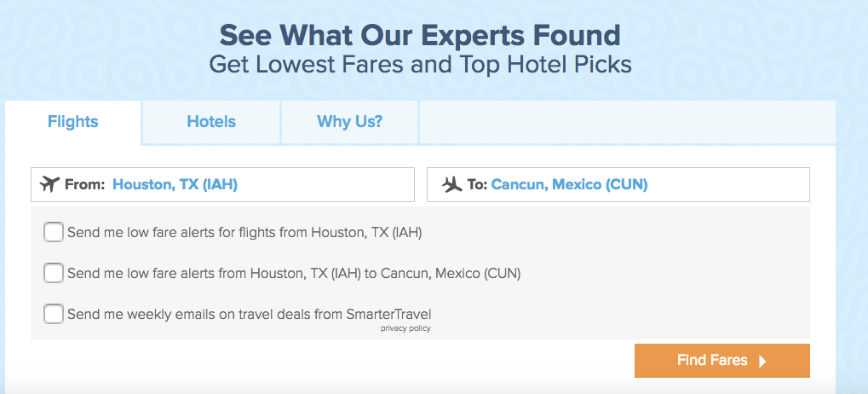The width and height of the screenshot is (868, 394).
Task: Click the "To:" label text
Action: [476, 184]
